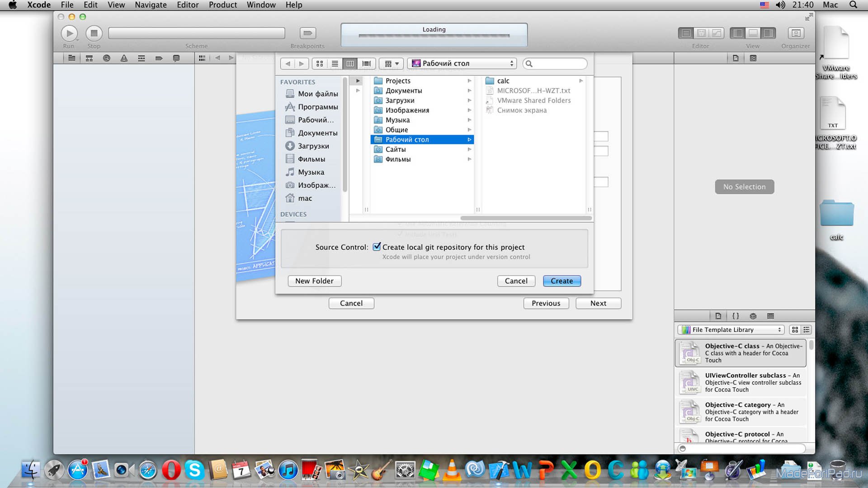Image resolution: width=868 pixels, height=488 pixels.
Task: Show the Log navigator icon
Action: click(x=176, y=58)
